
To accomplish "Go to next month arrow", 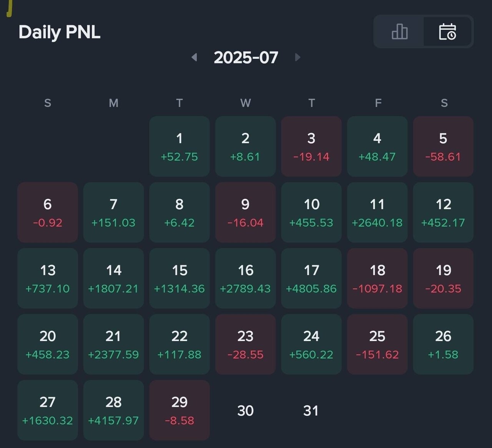I will click(x=297, y=57).
